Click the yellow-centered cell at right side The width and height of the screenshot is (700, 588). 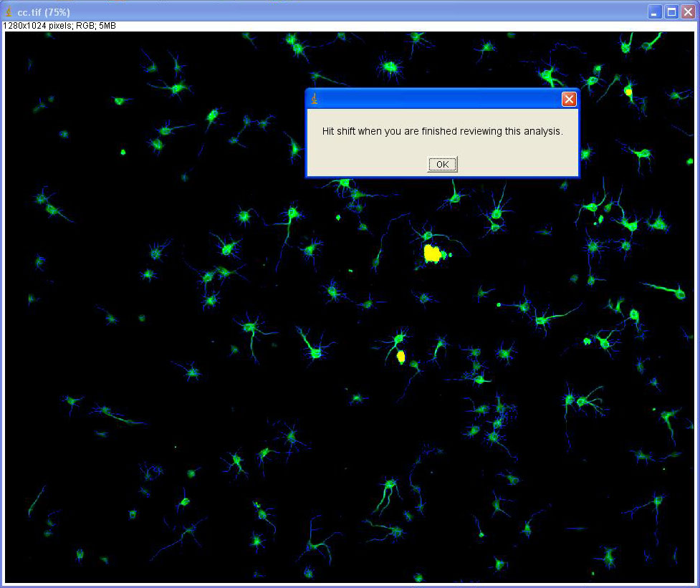pyautogui.click(x=633, y=314)
